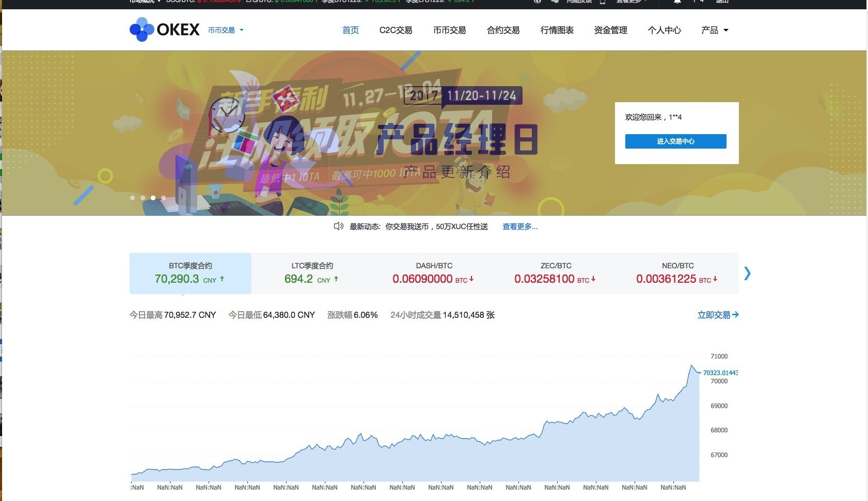Click the 涨跌幅 6.06% value

click(353, 315)
